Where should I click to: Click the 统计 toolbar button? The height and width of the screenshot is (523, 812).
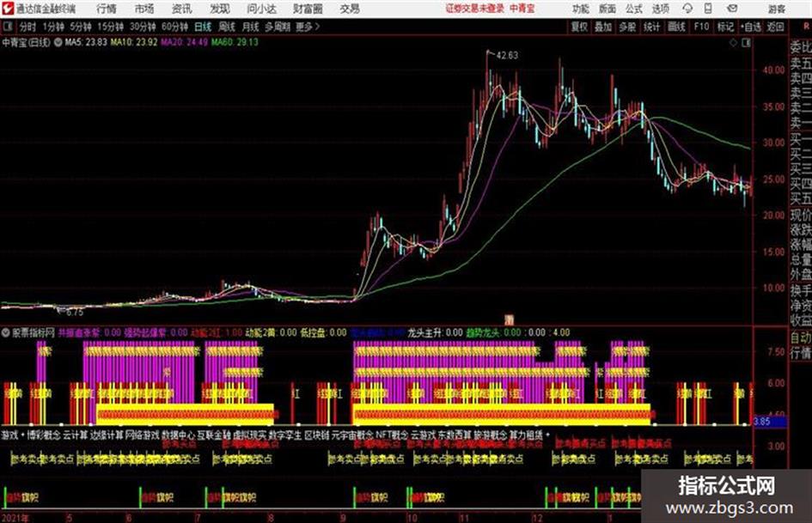(x=651, y=27)
